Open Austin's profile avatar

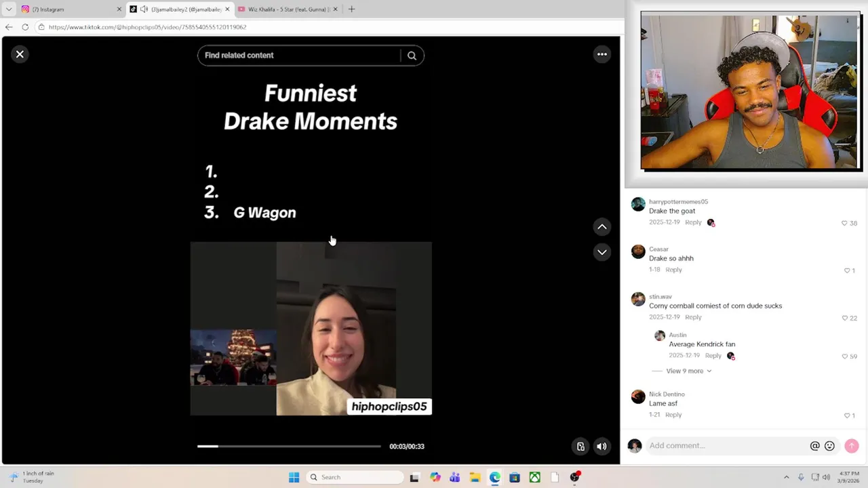(660, 335)
